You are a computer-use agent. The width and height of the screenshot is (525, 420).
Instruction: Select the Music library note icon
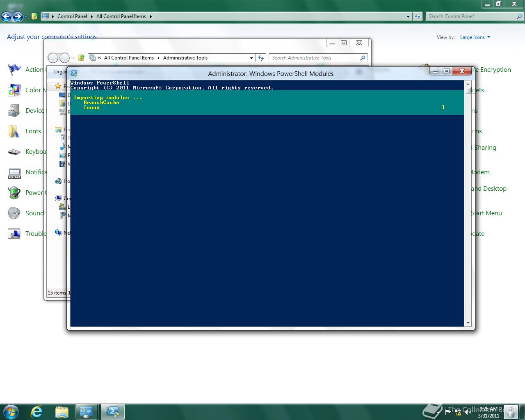coord(62,147)
